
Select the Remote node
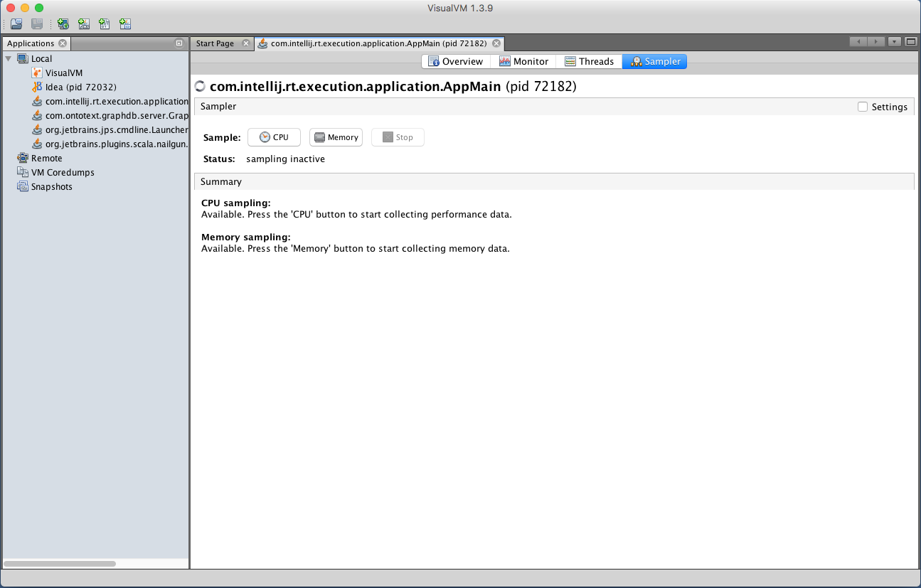coord(47,159)
